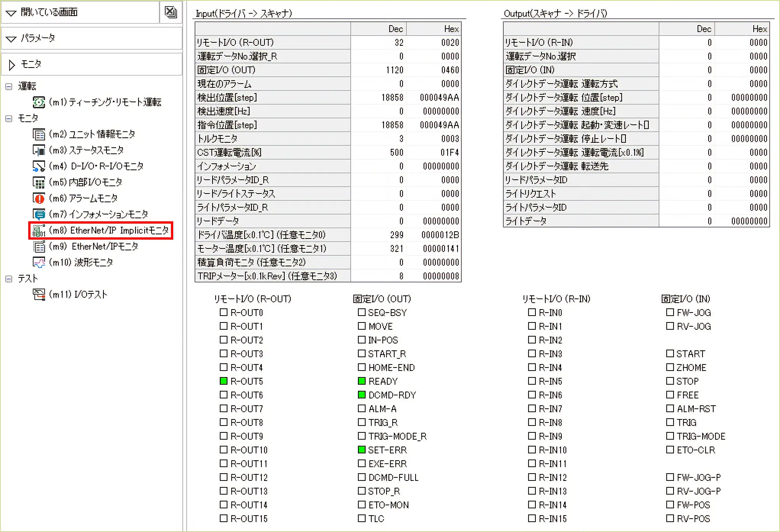Toggle the ETO-CLR checkbox
This screenshot has width=780, height=532.
pos(670,450)
